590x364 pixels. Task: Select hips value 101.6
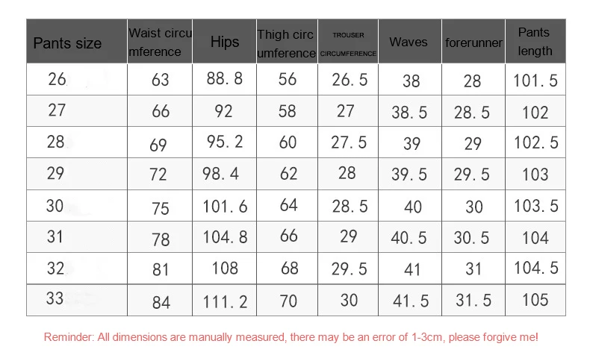(225, 207)
